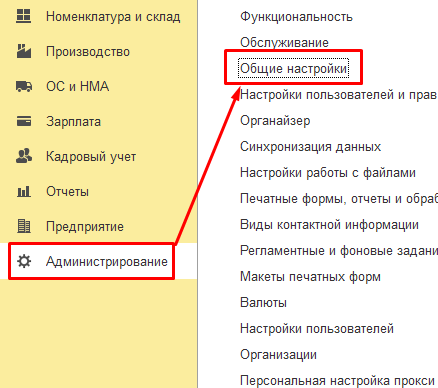Open the Органайзер settings
Image resolution: width=438 pixels, height=388 pixels.
(x=275, y=121)
